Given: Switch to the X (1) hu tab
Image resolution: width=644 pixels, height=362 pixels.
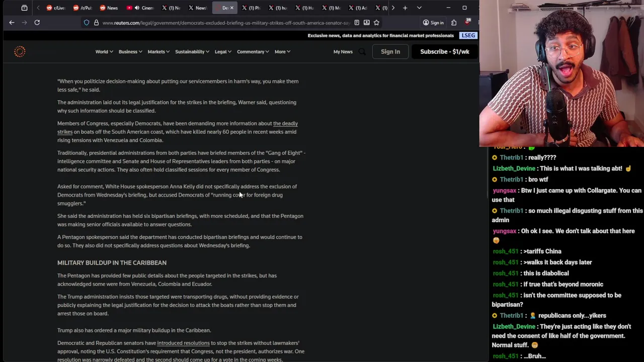Looking at the screenshot, I should [x=277, y=8].
